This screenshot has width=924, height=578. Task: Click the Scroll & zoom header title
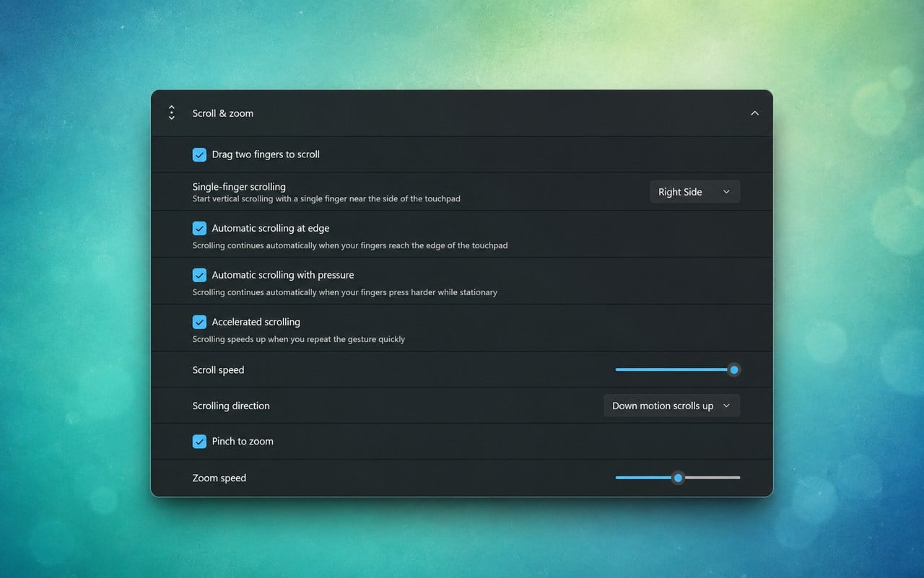pyautogui.click(x=222, y=113)
